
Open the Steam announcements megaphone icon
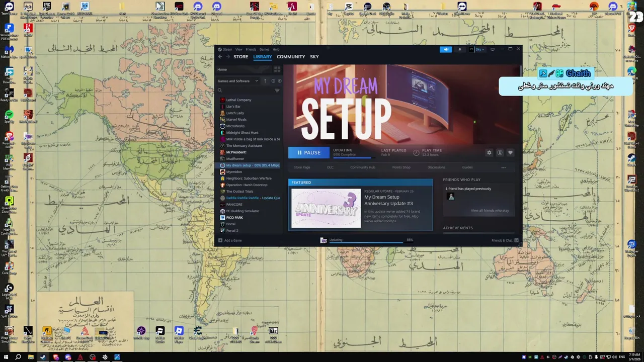click(446, 49)
